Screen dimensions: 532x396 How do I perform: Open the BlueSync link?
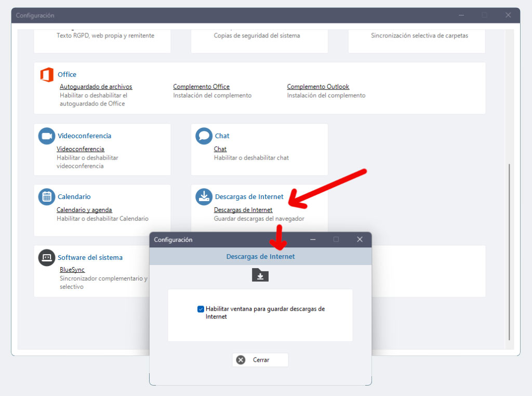tap(72, 270)
